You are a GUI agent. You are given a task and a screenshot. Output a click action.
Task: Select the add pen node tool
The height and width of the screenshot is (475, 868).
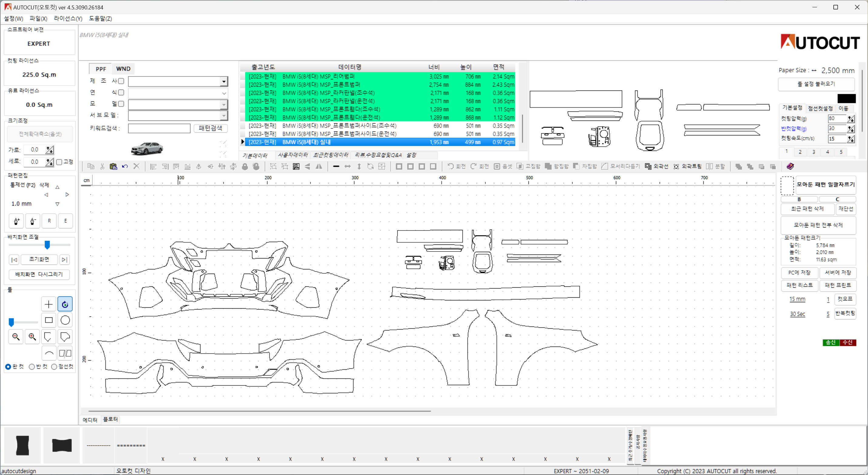[x=16, y=221]
